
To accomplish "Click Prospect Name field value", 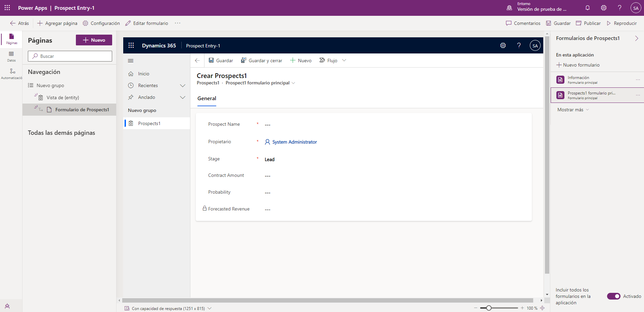I will [x=268, y=125].
